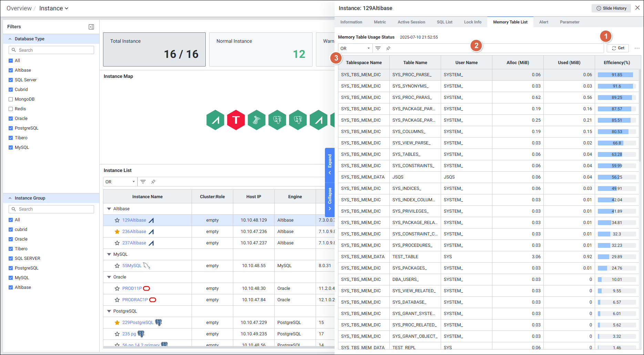Open the PROD11P instance link

point(132,288)
